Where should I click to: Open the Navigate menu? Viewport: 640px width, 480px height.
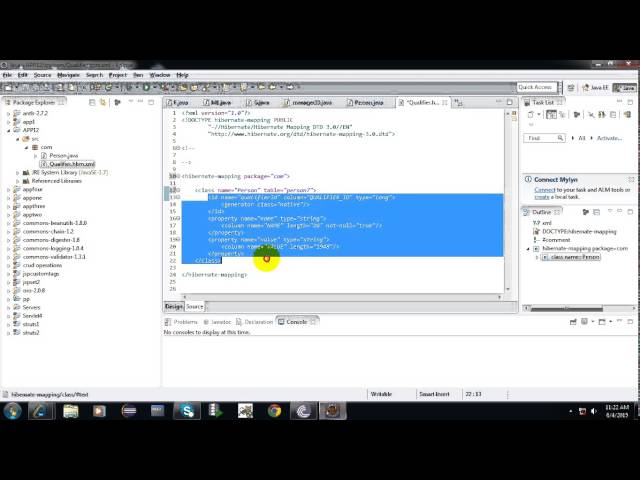tap(69, 75)
